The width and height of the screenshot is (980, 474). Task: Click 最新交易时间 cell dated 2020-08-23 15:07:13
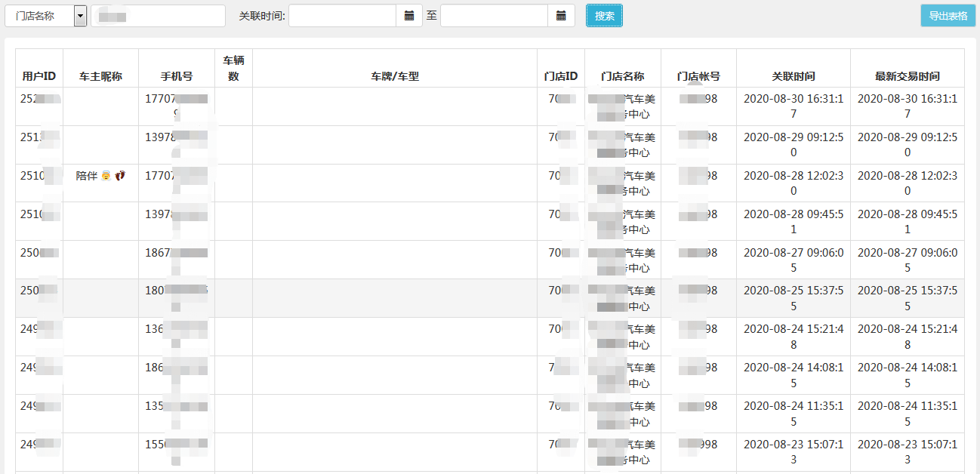[x=907, y=451]
